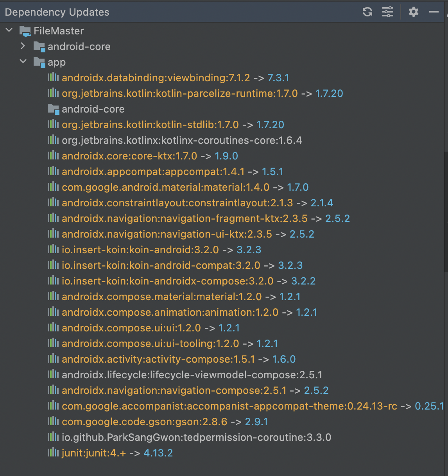Open the filter settings sliders icon

[388, 12]
